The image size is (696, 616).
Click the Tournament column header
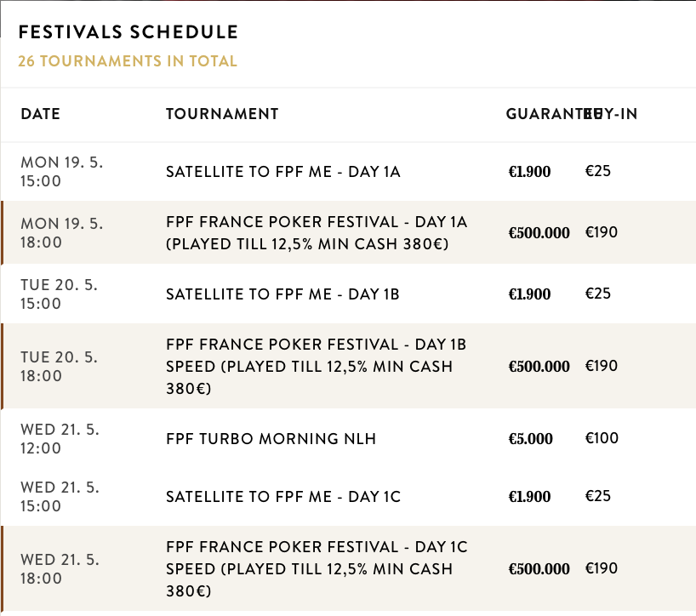pyautogui.click(x=222, y=114)
